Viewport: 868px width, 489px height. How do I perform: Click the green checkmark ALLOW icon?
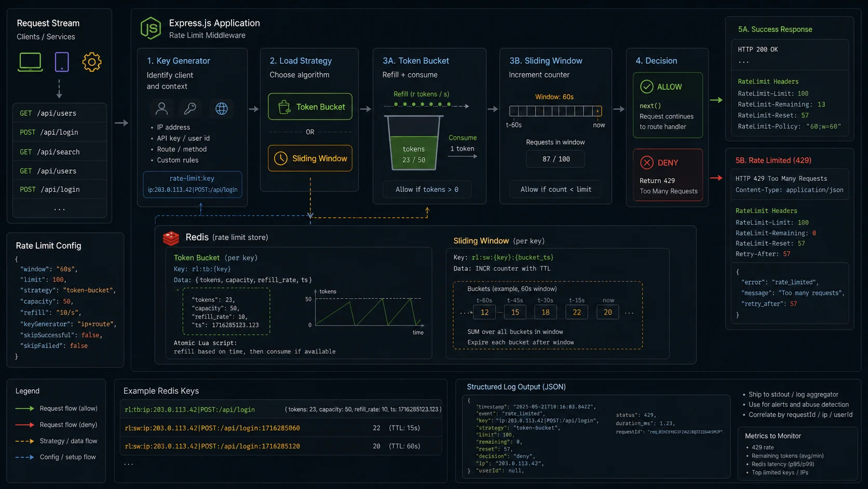tap(647, 87)
